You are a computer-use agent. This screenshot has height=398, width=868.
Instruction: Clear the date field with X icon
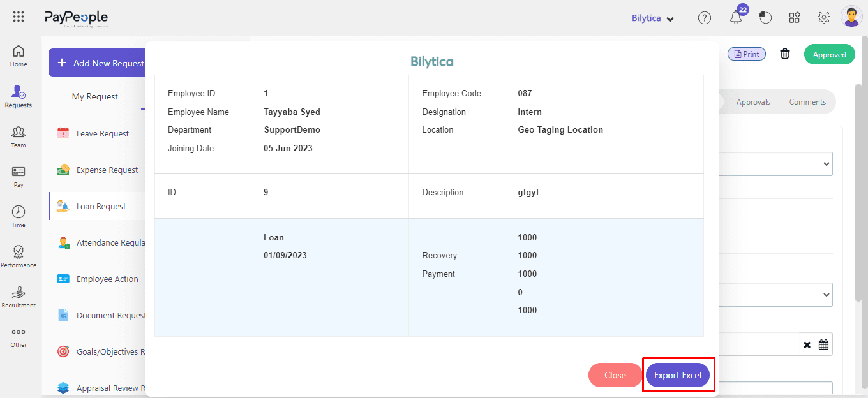coord(807,344)
